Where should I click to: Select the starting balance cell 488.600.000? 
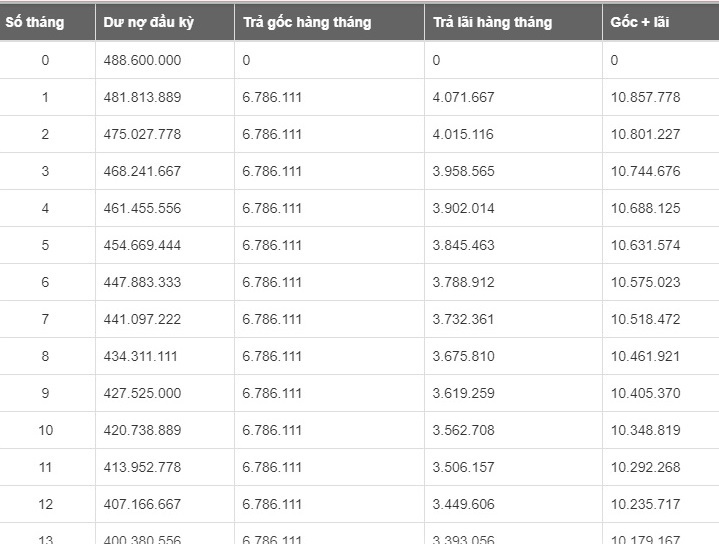142,60
